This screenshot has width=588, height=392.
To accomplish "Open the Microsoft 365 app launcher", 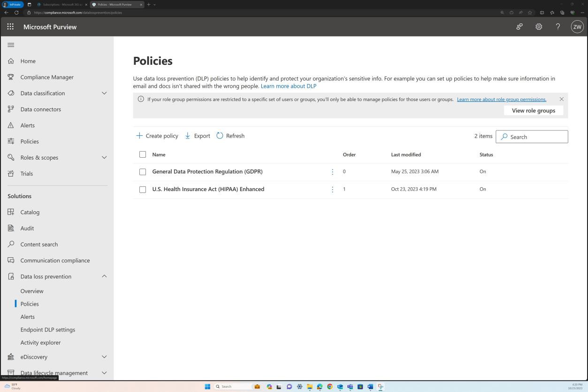I will coord(10,27).
